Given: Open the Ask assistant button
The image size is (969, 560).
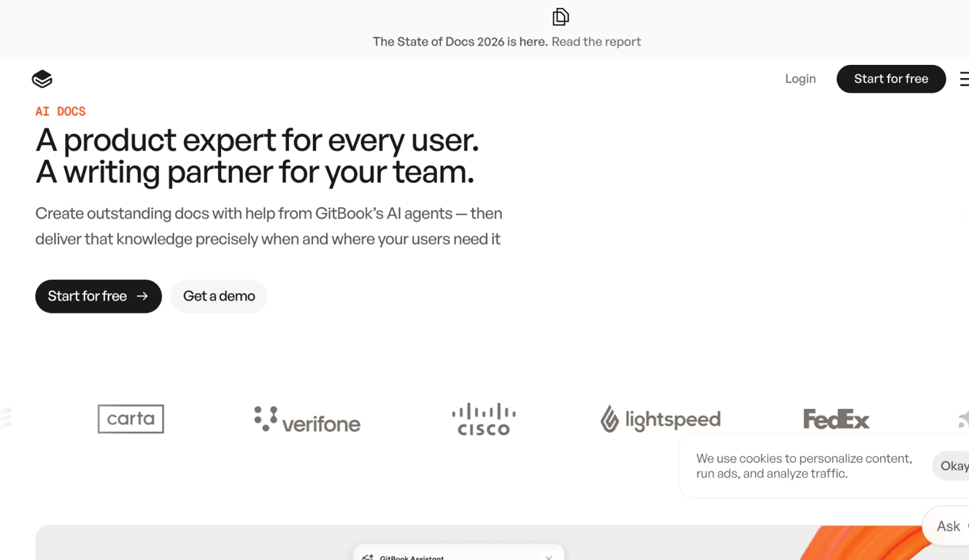Looking at the screenshot, I should [x=947, y=526].
